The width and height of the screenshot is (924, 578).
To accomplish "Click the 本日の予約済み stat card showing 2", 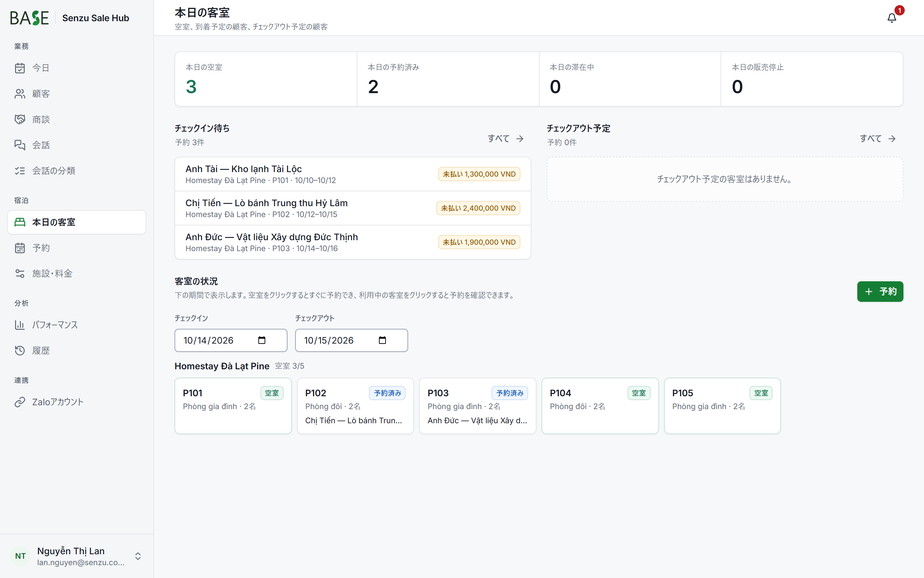I will [x=448, y=79].
